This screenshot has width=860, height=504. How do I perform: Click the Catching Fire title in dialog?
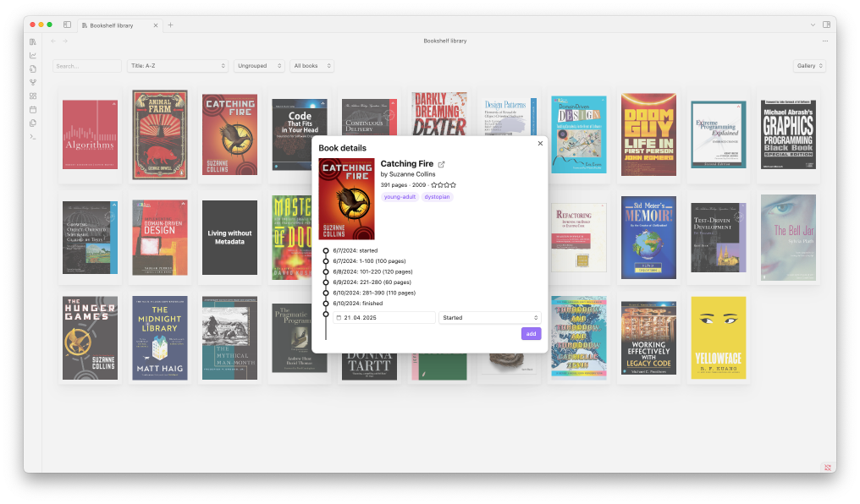click(x=407, y=164)
